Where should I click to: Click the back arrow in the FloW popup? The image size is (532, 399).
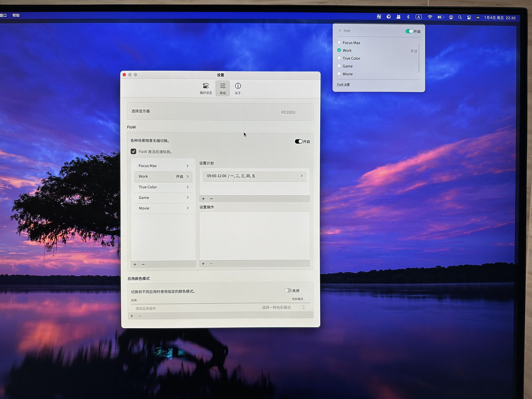pos(340,30)
